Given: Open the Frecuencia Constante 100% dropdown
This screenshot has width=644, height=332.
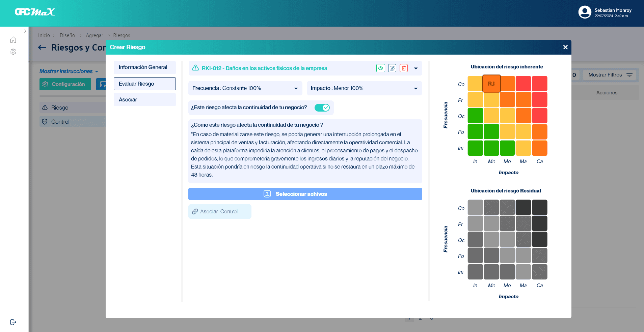Looking at the screenshot, I should [296, 88].
